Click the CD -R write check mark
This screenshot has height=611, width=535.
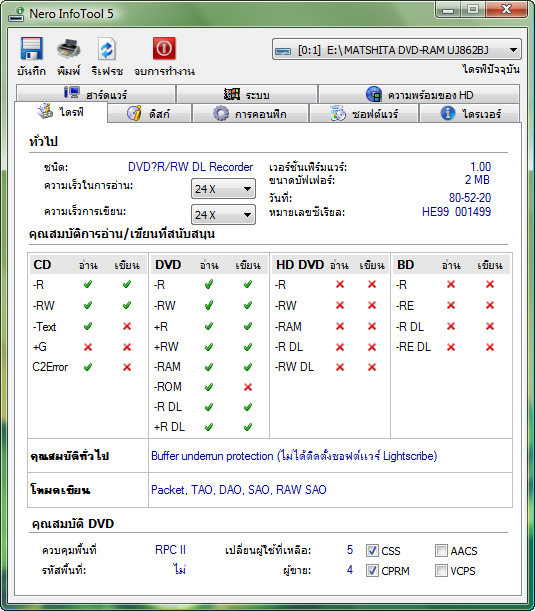pyautogui.click(x=127, y=284)
